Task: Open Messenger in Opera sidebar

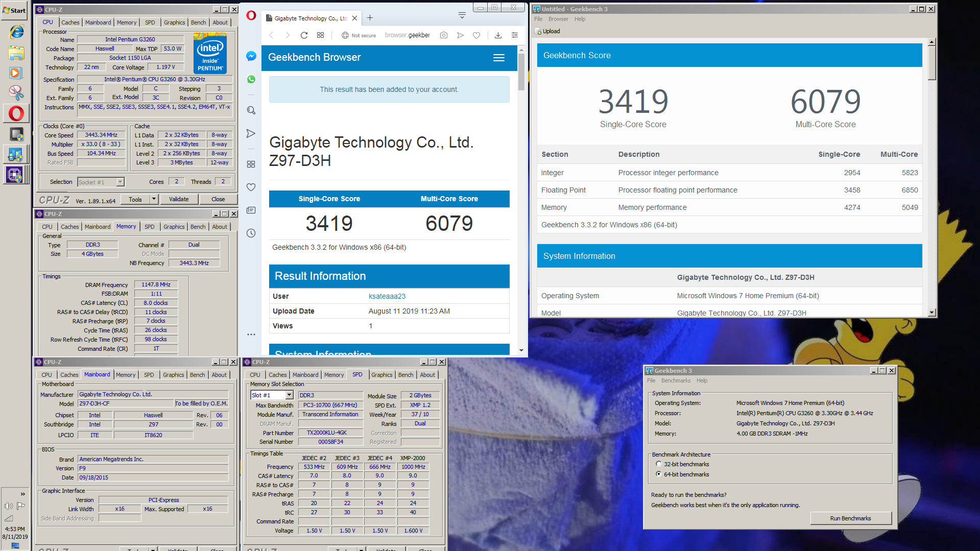Action: [251, 56]
